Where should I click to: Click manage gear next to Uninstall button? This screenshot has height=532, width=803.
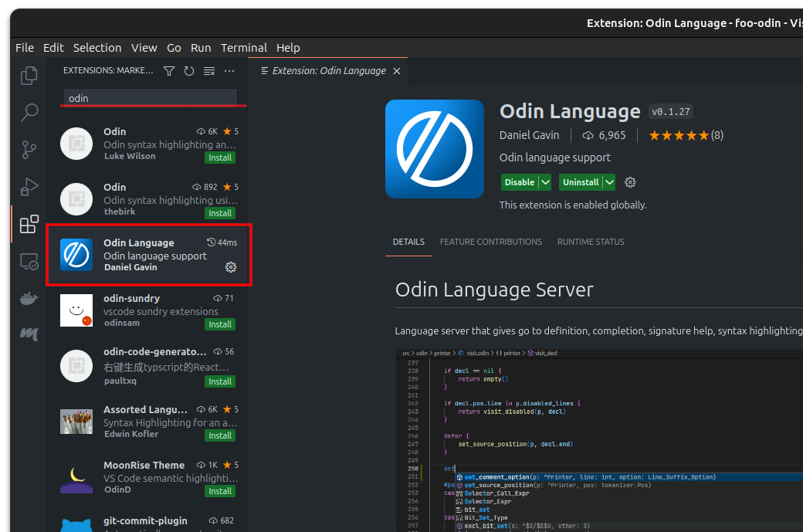(630, 182)
